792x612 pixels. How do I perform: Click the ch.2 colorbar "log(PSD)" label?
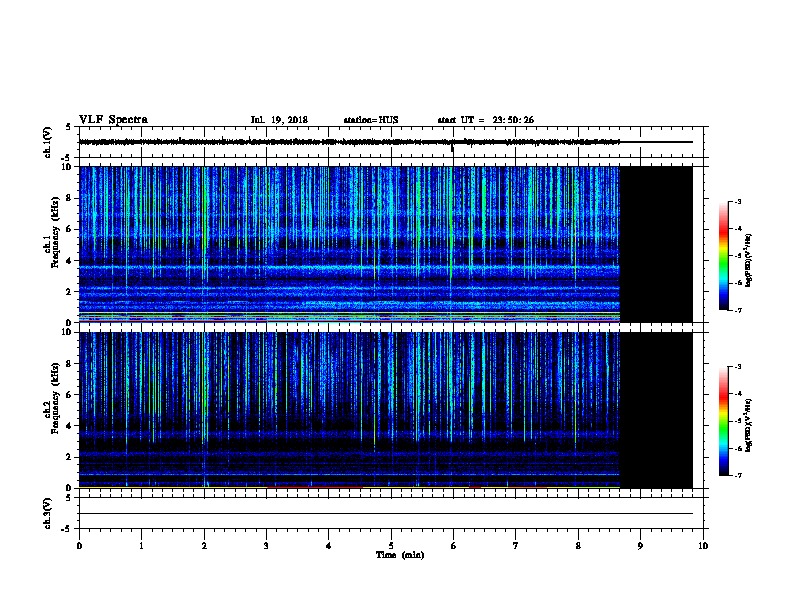[x=748, y=425]
